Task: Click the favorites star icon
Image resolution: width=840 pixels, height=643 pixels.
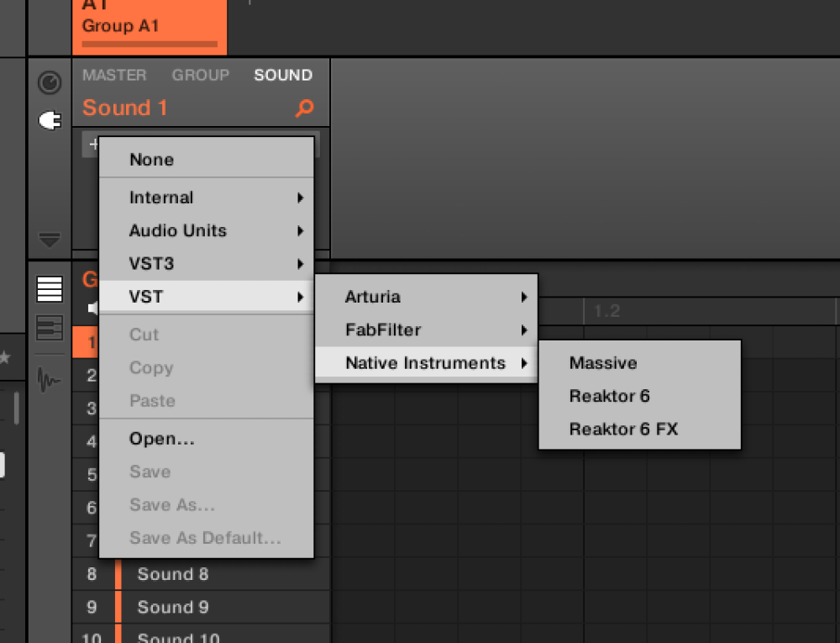Action: [x=5, y=357]
